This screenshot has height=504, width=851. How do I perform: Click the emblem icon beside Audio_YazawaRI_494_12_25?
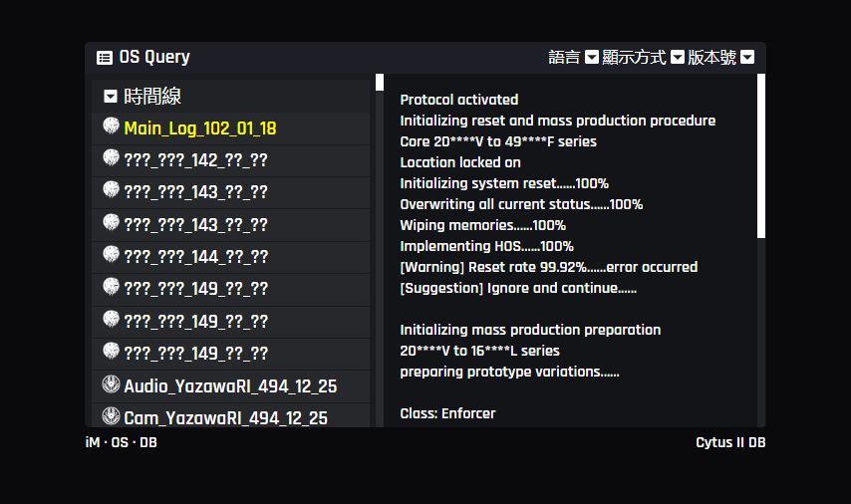(112, 384)
